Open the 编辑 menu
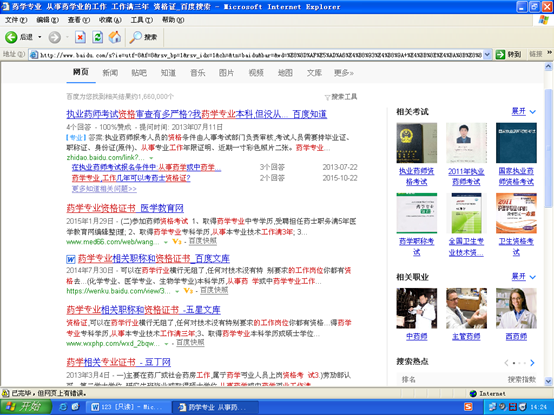 coord(47,20)
